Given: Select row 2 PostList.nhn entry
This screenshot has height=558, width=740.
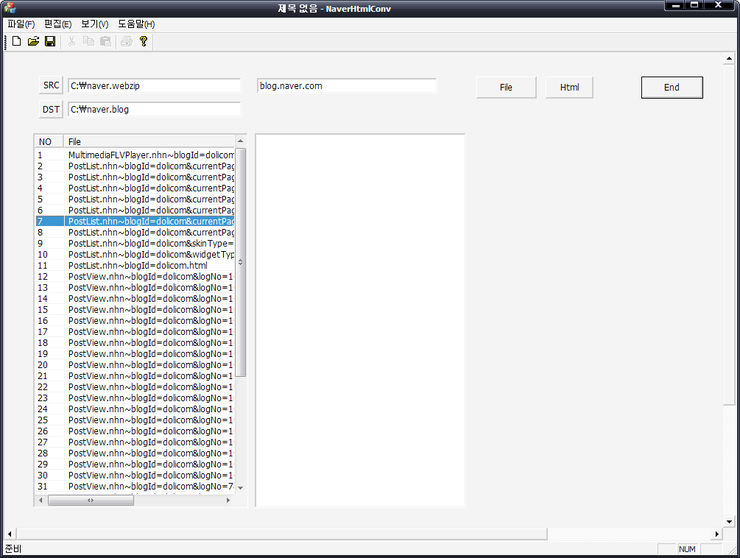Looking at the screenshot, I should point(135,166).
